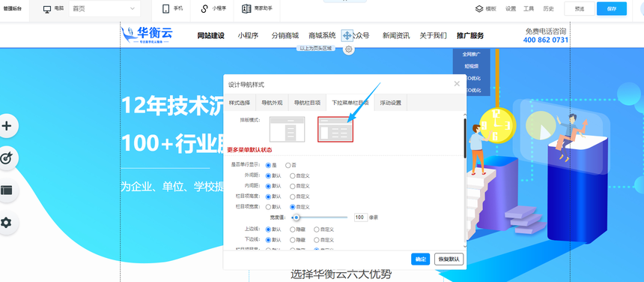Click the 确定 confirm button
This screenshot has width=644, height=282.
tap(421, 259)
